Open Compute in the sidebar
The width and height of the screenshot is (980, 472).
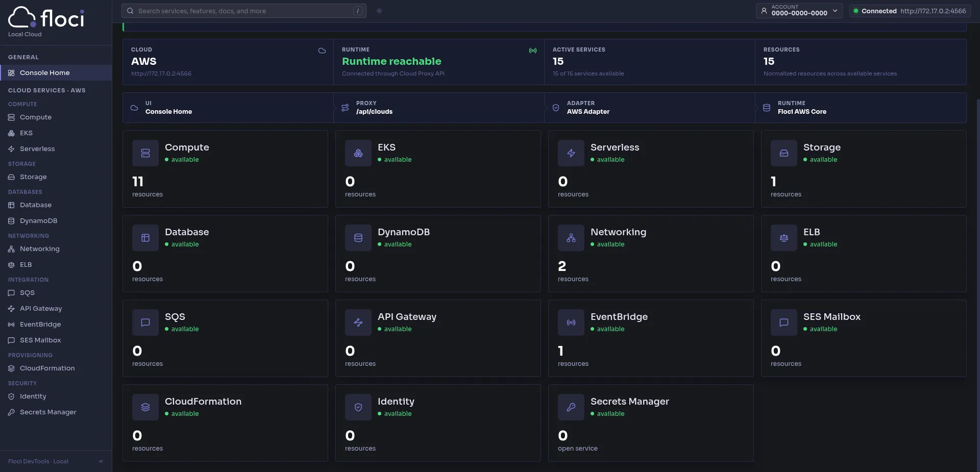click(x=56, y=117)
